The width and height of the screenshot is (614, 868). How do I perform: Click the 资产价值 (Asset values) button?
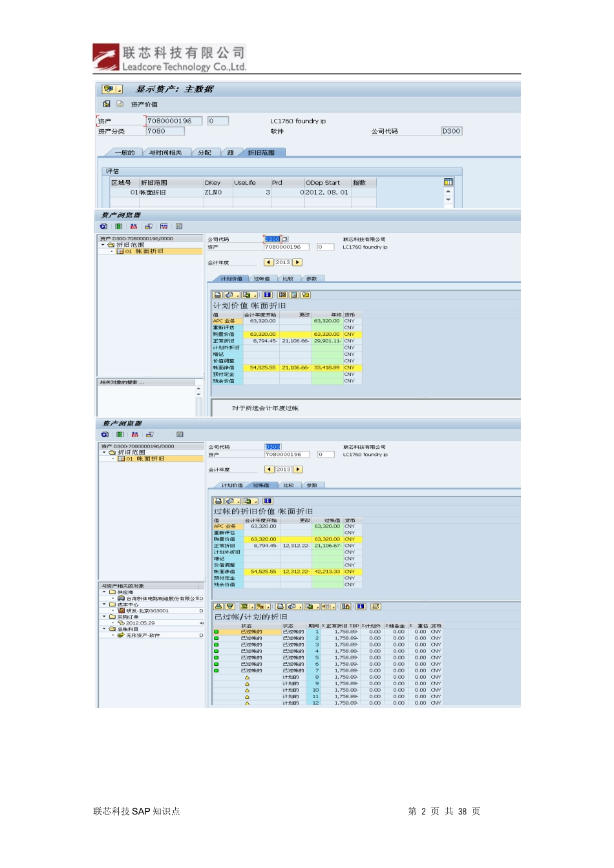(143, 105)
